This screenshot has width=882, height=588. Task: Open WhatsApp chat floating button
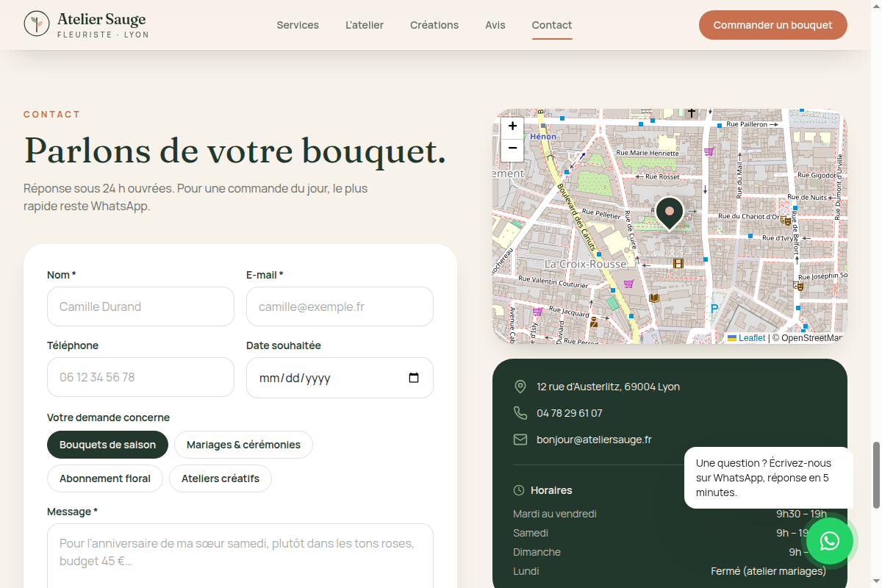click(x=830, y=541)
